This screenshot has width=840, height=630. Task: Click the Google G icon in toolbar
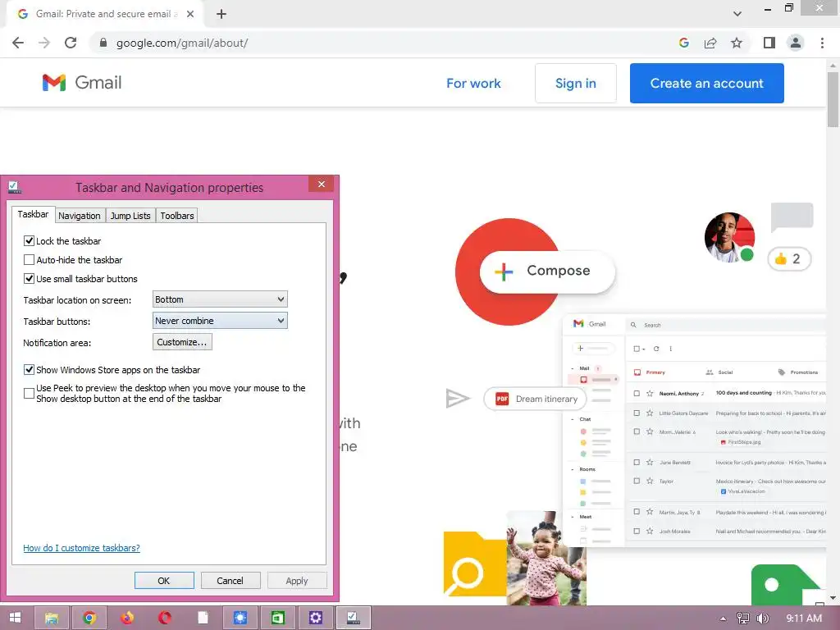click(683, 43)
